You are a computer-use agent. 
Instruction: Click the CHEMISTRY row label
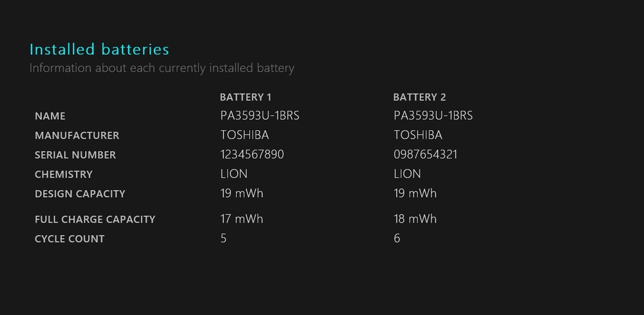pos(64,174)
